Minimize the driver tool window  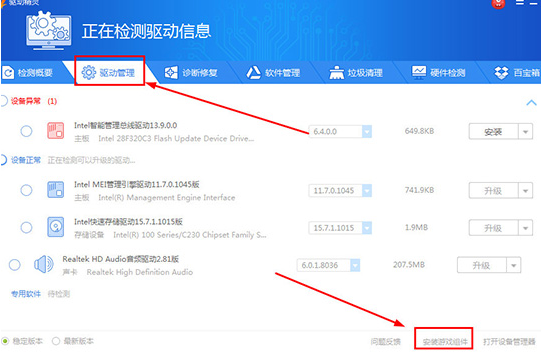(534, 3)
